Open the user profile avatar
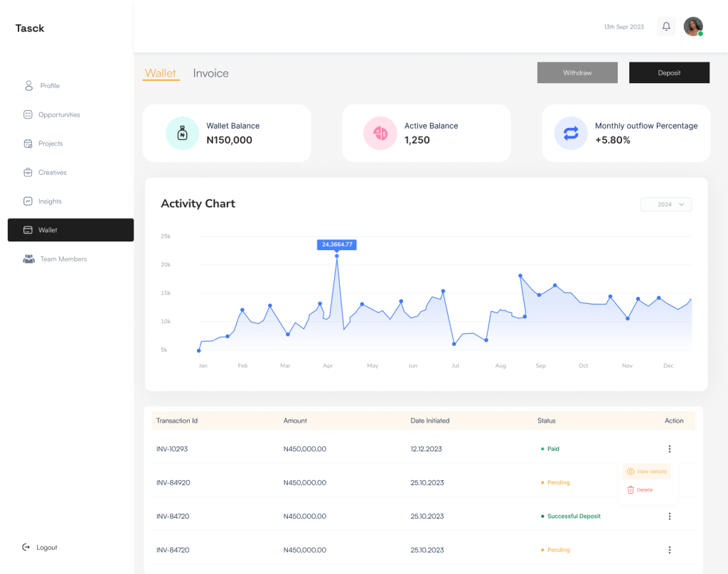Image resolution: width=728 pixels, height=574 pixels. coord(693,26)
